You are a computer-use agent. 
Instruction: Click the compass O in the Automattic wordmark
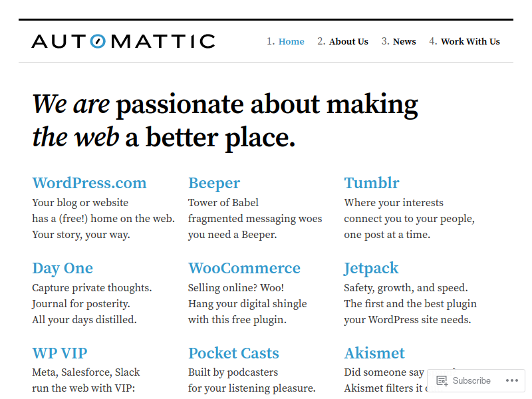(x=98, y=41)
